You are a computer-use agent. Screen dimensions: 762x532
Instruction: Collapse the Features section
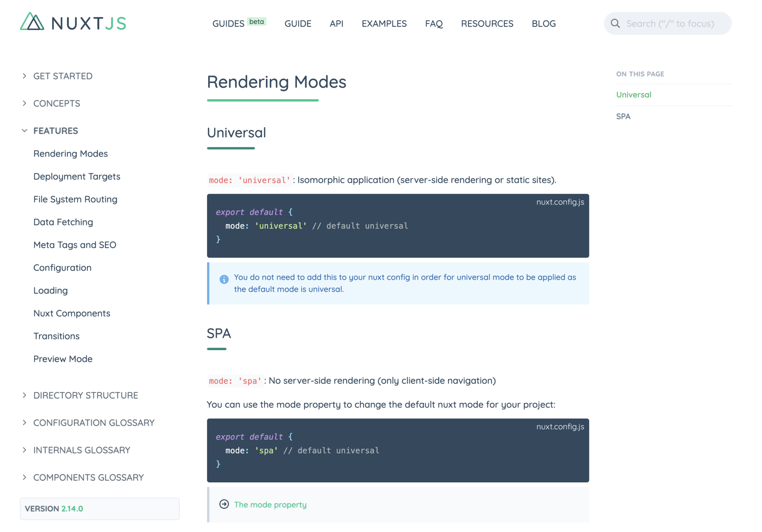point(24,130)
